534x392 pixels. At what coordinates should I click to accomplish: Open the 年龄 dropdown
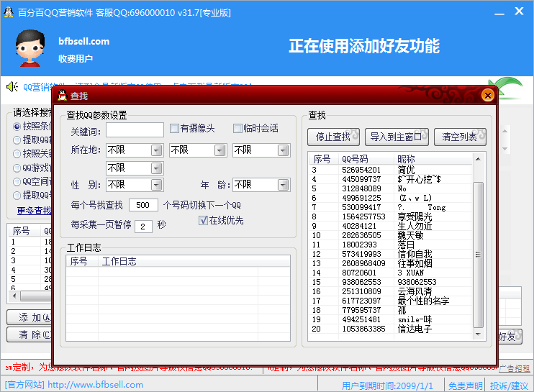coord(283,185)
